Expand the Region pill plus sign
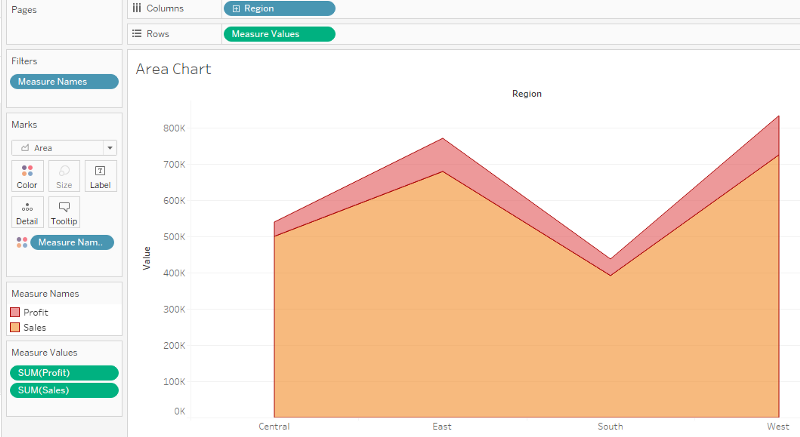Viewport: 800px width, 437px height. [235, 8]
